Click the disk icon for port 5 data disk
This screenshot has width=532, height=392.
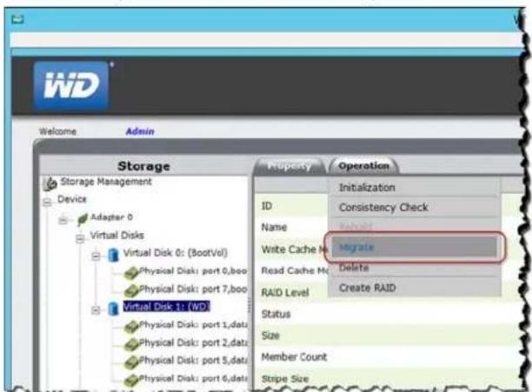pos(131,362)
